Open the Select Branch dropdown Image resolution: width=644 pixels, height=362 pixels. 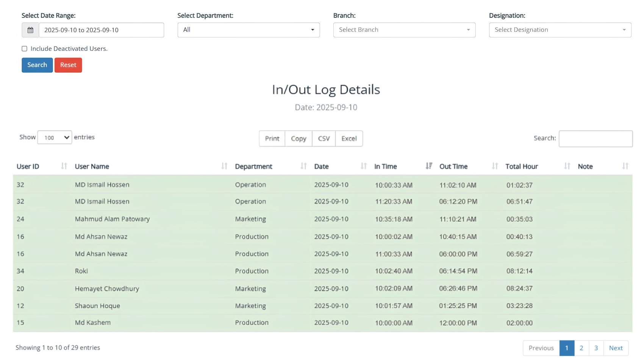(x=404, y=30)
